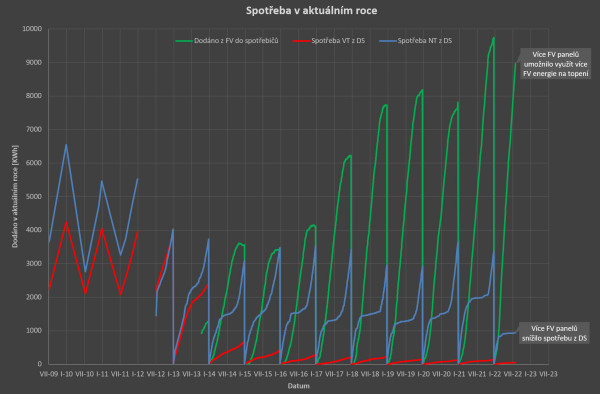600x394 pixels.
Task: Click the VII-23 date label on the axis
Action: [548, 374]
